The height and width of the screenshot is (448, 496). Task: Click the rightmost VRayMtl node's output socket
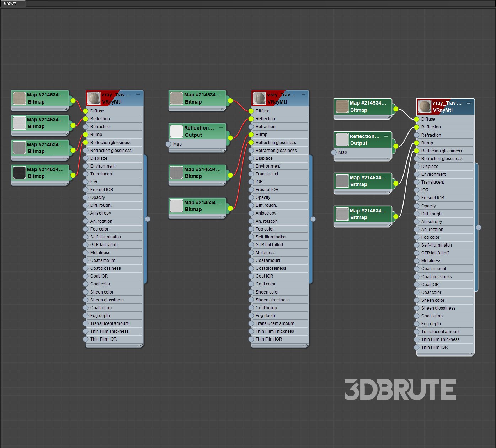pyautogui.click(x=479, y=227)
